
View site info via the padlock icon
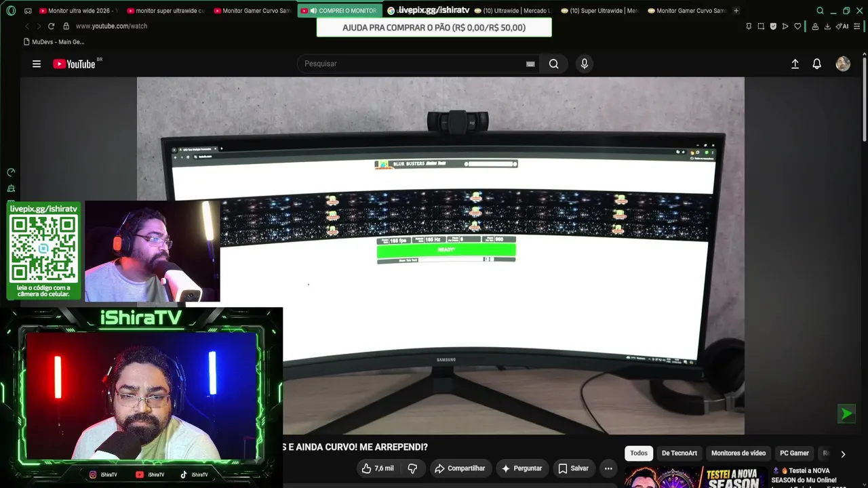(x=66, y=26)
